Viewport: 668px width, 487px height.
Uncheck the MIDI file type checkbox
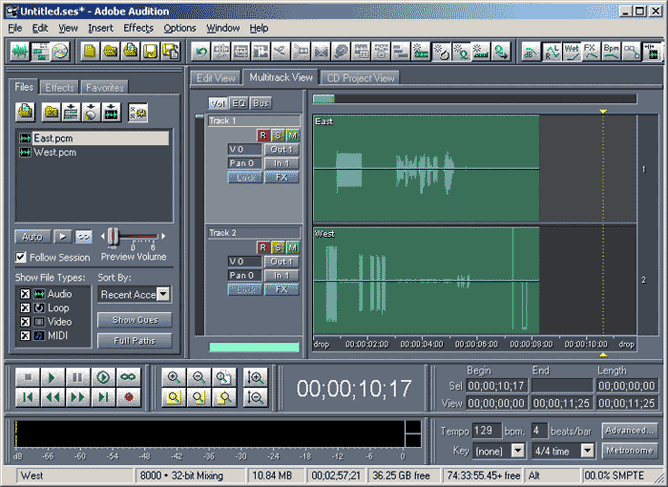coord(25,336)
